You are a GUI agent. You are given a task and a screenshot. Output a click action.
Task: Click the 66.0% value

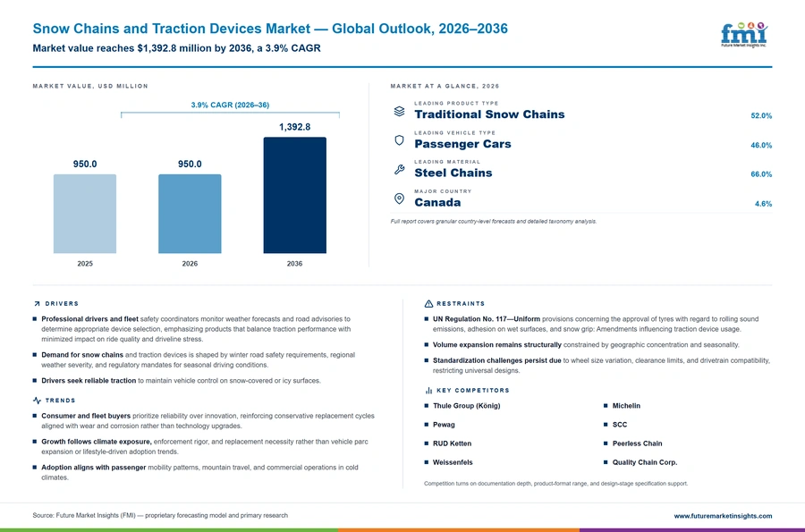(x=761, y=174)
